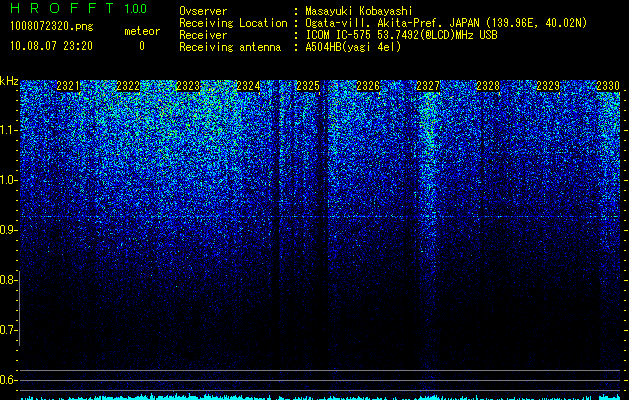
Task: Click the 2330 time marker label
Action: [608, 86]
